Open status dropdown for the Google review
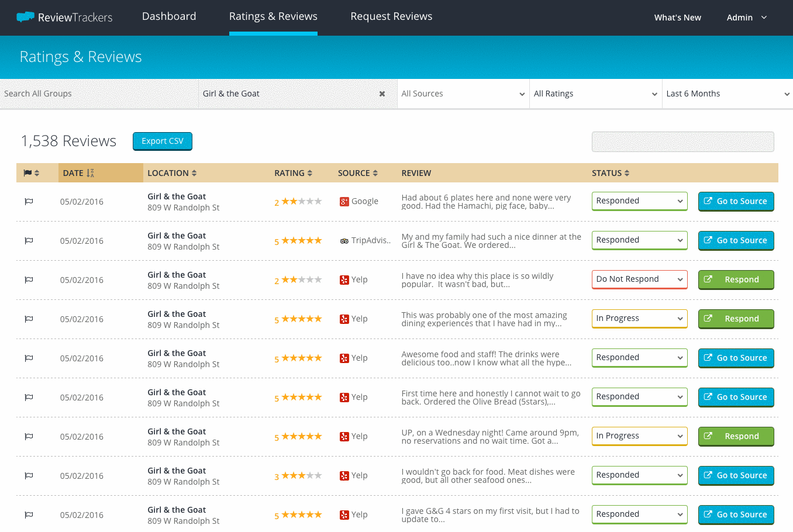This screenshot has height=532, width=793. point(639,201)
